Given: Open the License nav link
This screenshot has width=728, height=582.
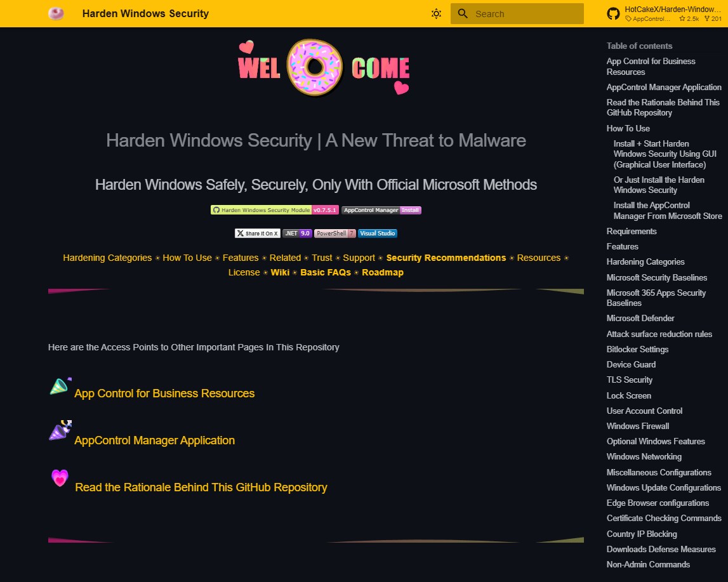Looking at the screenshot, I should [244, 272].
